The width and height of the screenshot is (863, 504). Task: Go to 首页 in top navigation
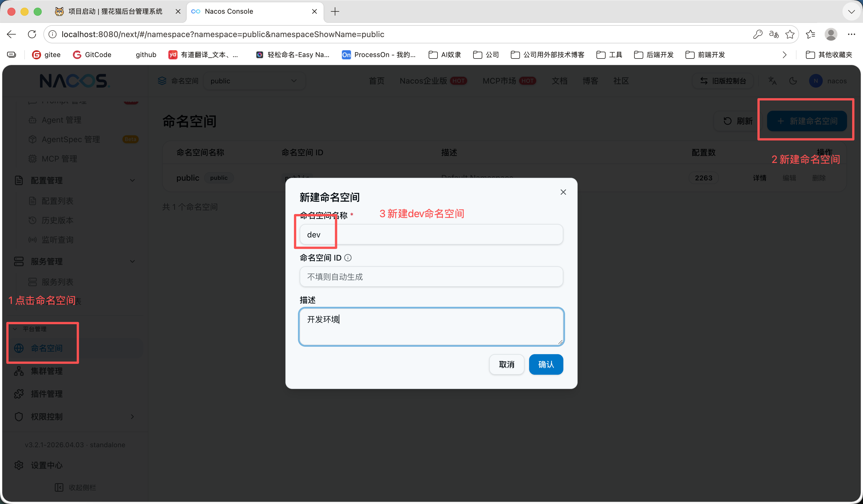(x=376, y=81)
